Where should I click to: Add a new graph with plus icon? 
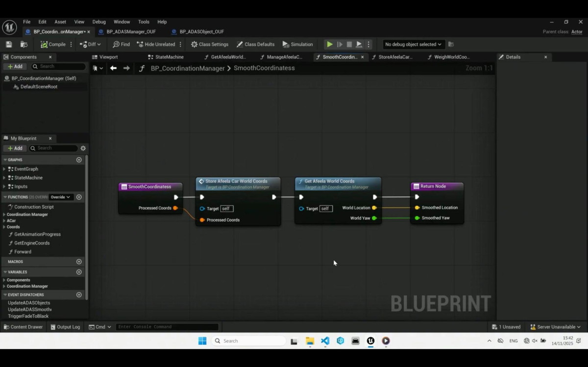pos(79,160)
